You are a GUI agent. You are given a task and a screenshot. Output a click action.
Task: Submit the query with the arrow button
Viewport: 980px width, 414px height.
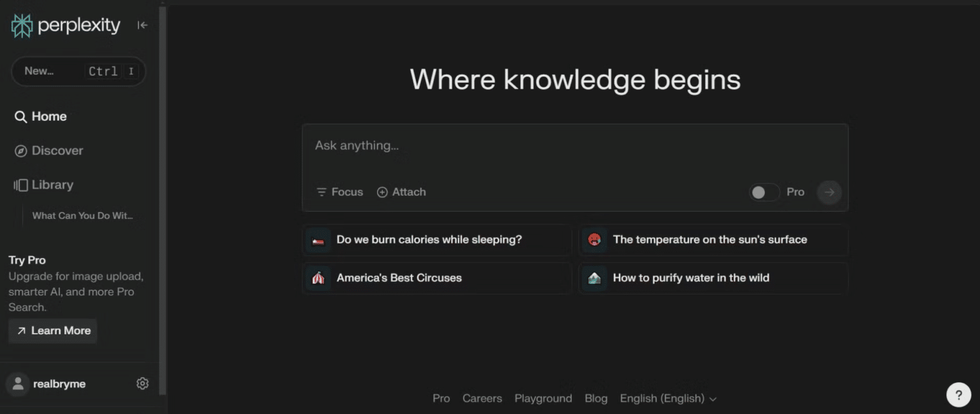829,192
